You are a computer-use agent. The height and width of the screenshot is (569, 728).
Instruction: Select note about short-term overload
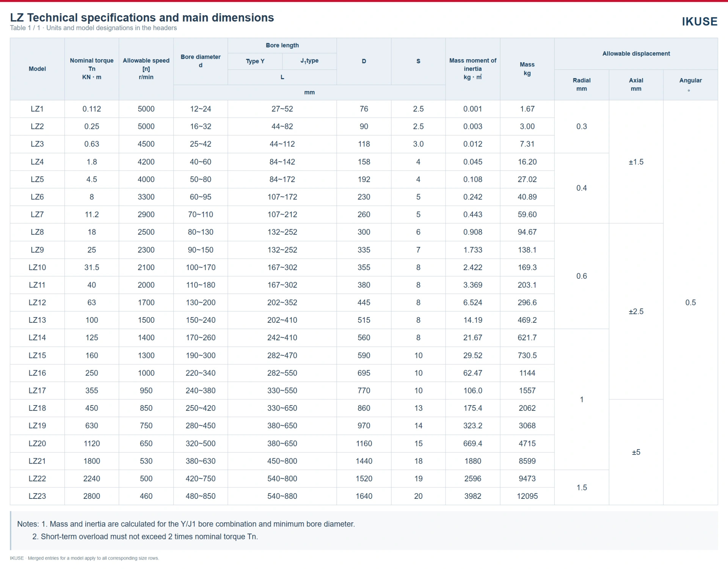click(x=145, y=537)
